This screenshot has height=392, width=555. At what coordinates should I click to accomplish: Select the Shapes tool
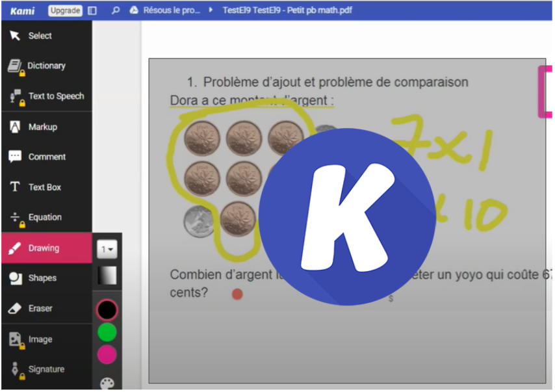coord(47,278)
